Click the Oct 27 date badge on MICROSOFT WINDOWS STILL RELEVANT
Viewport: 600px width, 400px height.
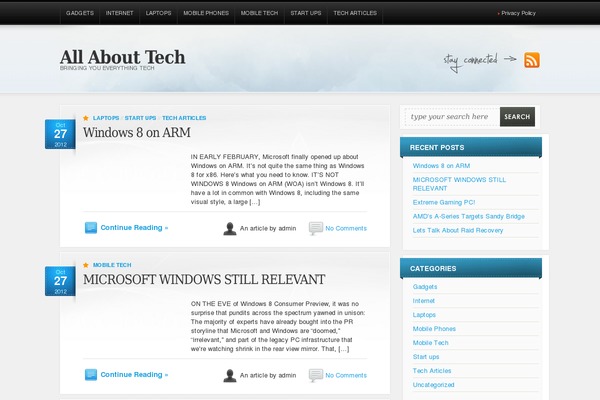point(60,281)
